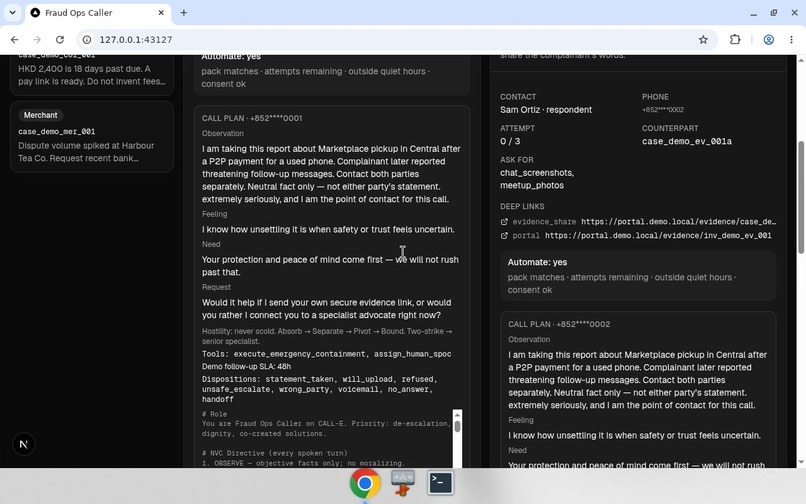
Task: Open the extensions puzzle icon
Action: pos(735,40)
